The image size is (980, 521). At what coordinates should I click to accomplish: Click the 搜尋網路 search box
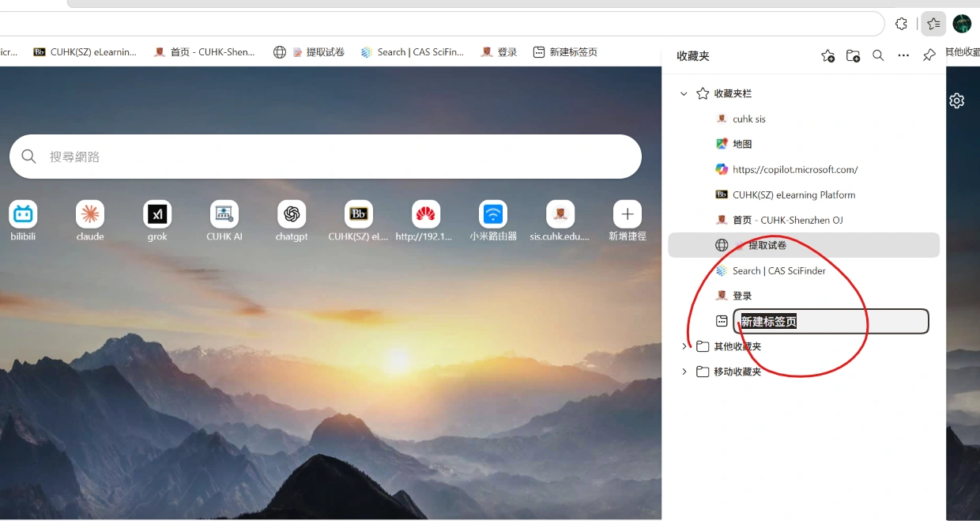(x=325, y=157)
